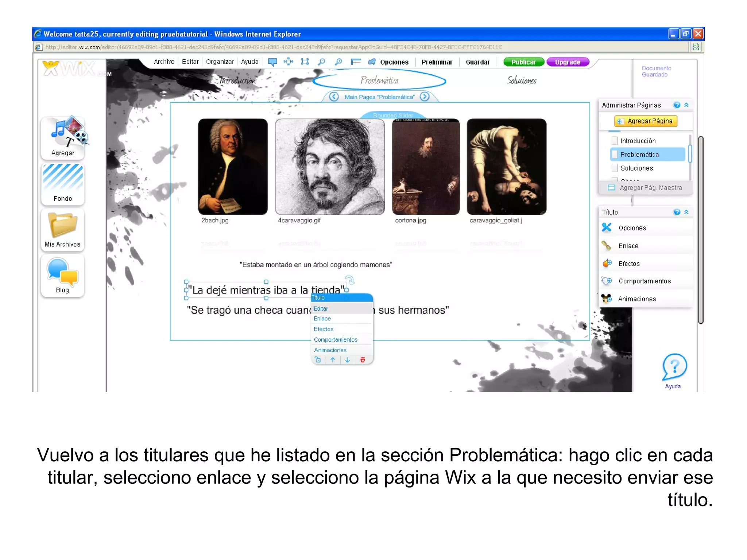Select the cortona.jpg painting thumbnail
Image resolution: width=747 pixels, height=560 pixels.
click(x=426, y=167)
